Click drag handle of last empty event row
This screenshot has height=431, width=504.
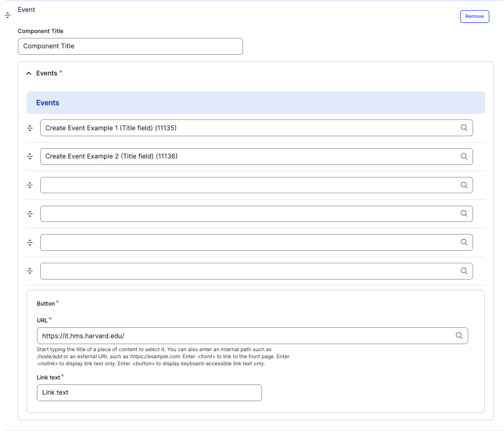tap(30, 271)
